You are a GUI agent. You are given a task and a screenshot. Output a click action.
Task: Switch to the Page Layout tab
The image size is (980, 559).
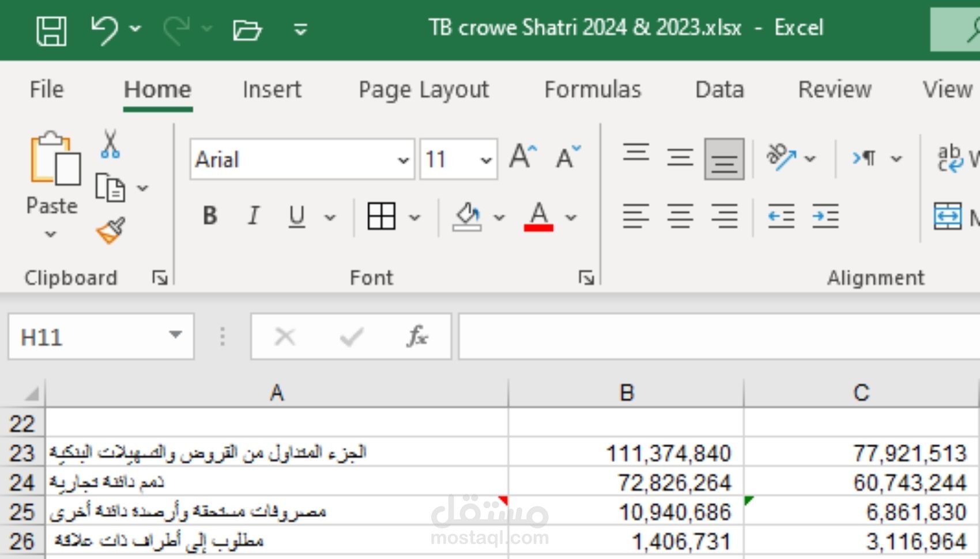(424, 90)
